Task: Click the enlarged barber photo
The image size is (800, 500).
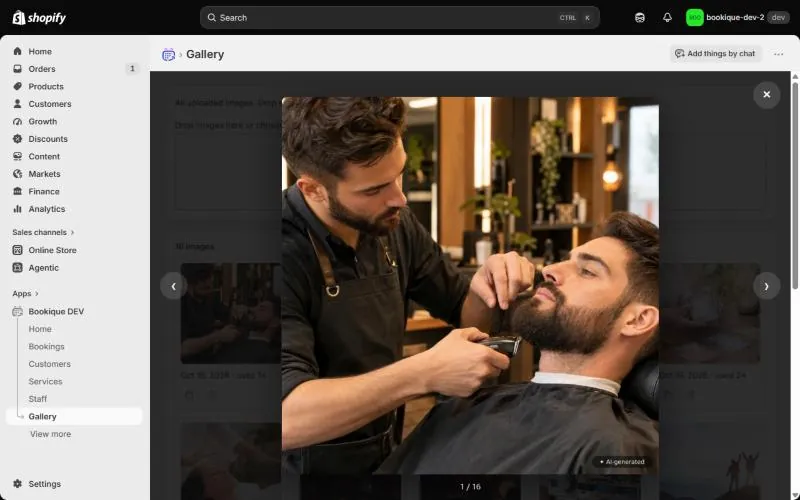Action: (x=470, y=286)
